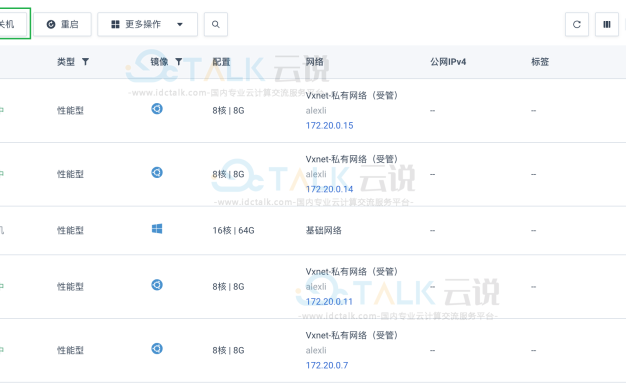Click the dropdown arrow beside 更多操作

click(x=180, y=24)
